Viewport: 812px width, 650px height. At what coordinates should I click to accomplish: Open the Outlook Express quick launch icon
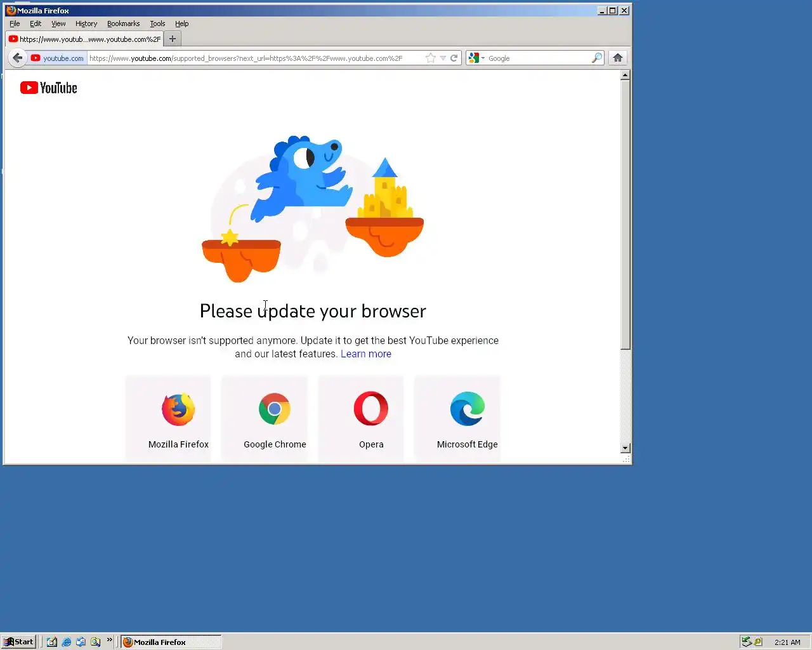click(x=81, y=642)
